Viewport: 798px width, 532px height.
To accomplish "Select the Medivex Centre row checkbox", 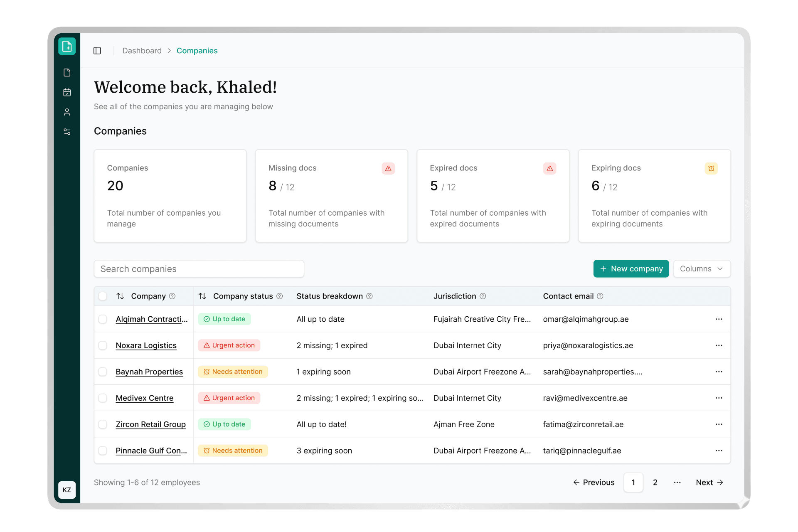I will (103, 398).
